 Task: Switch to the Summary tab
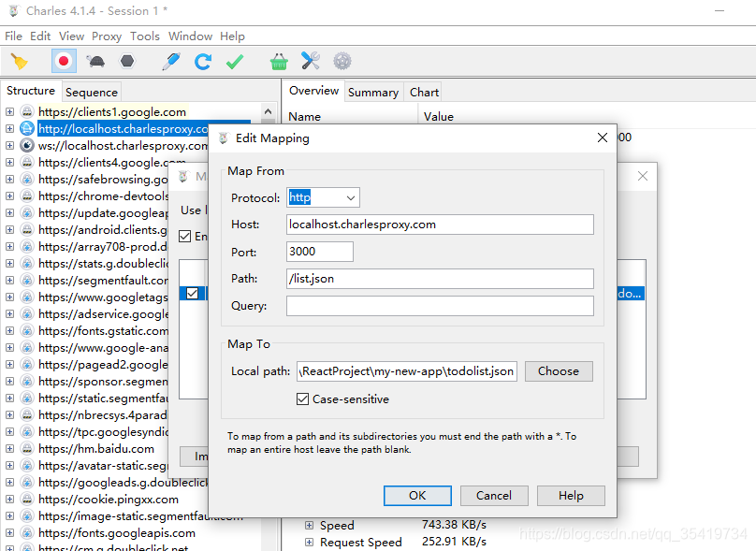pos(373,92)
